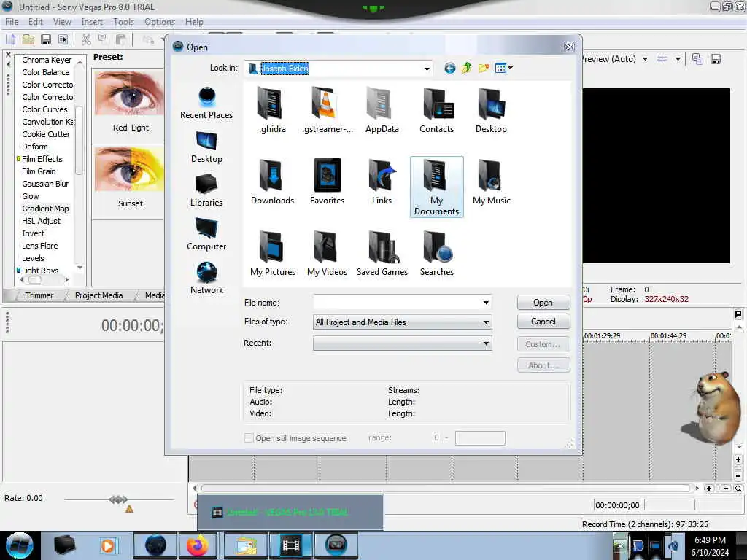
Task: Click the Cancel button in dialog
Action: 543,322
